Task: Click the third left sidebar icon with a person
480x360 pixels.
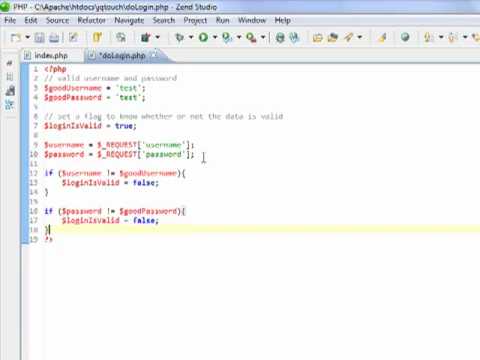Action: 10,90
